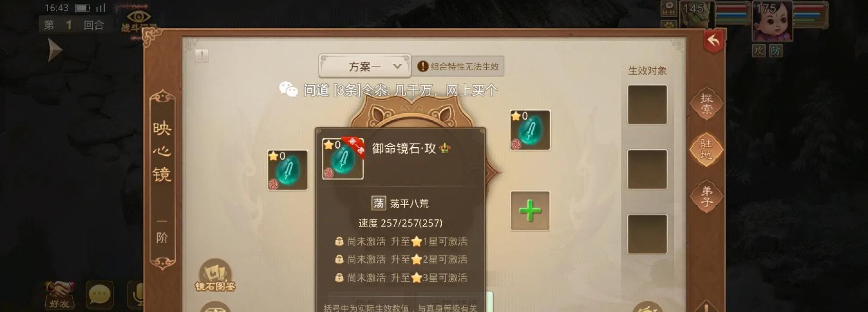
Task: Open the chat speech bubble icon
Action: [100, 295]
